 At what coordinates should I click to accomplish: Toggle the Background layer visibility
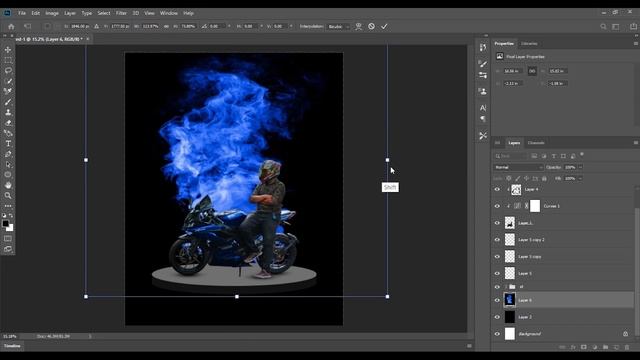(x=497, y=334)
